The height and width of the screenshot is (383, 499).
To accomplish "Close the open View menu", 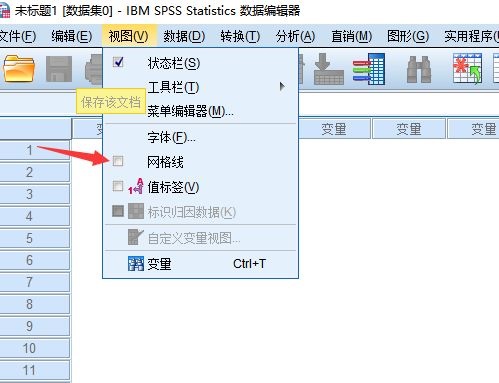I will [x=129, y=36].
